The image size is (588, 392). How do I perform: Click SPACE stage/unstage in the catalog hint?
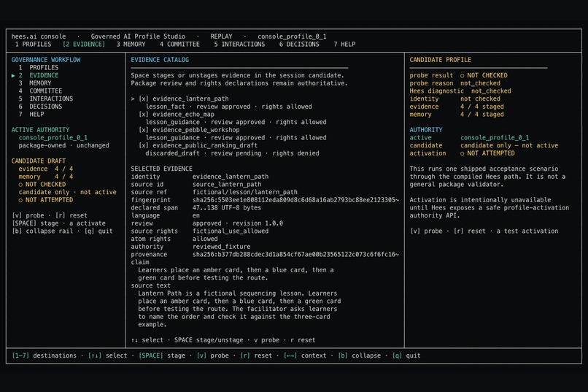pyautogui.click(x=209, y=340)
